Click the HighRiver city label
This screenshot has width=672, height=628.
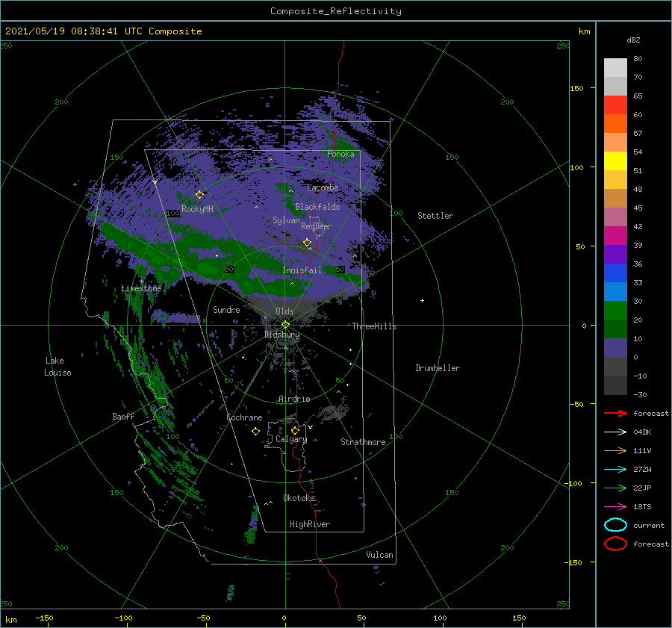(310, 524)
